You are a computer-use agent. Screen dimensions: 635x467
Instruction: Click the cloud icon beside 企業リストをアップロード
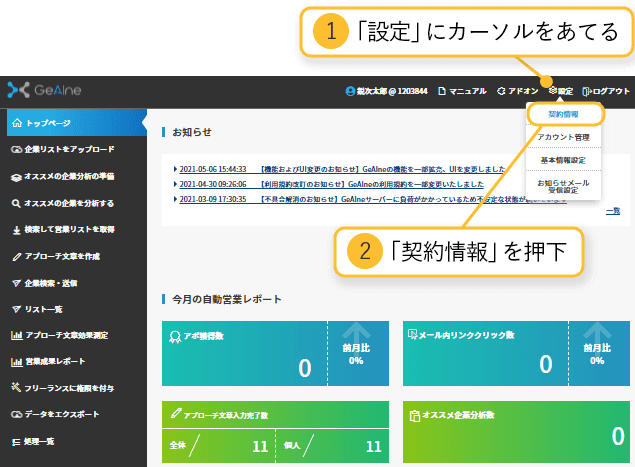[x=16, y=149]
